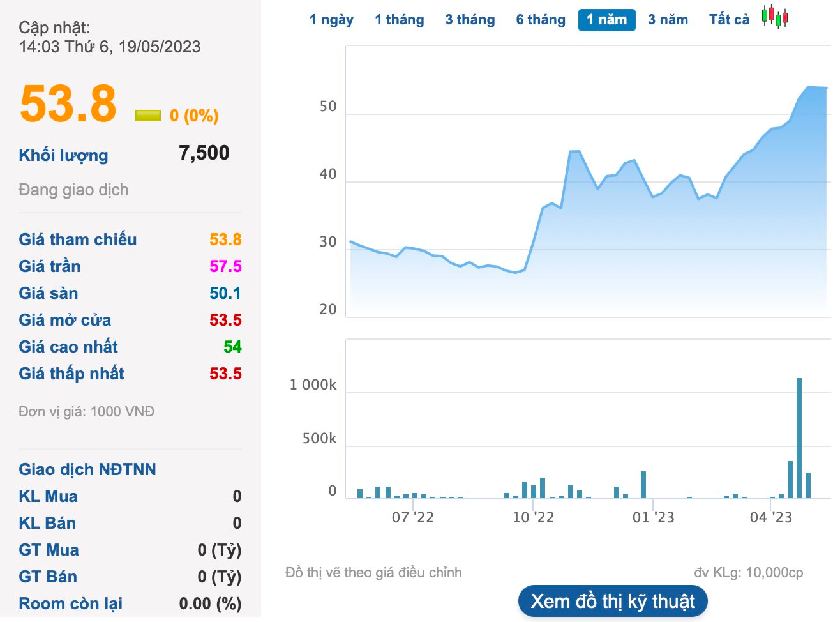Click the GT Bán label

[x=48, y=577]
